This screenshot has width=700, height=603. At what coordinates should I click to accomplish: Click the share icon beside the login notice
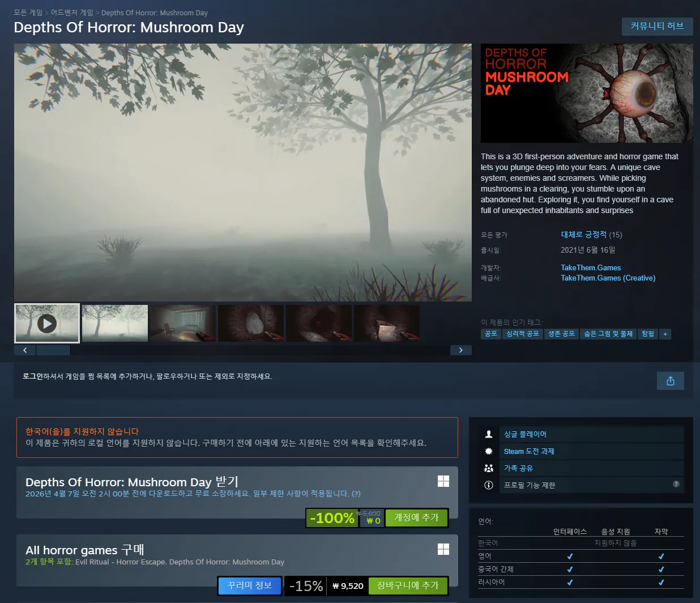(671, 381)
